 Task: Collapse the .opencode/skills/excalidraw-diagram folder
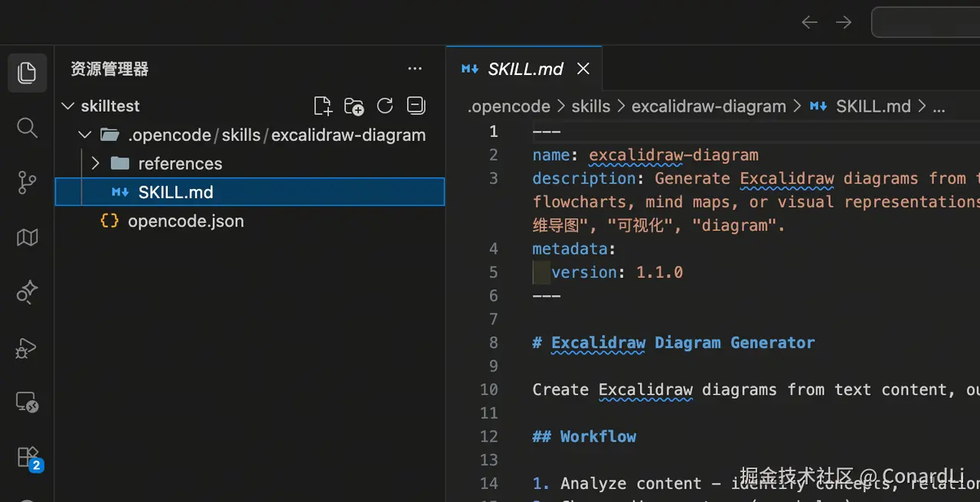click(x=85, y=135)
